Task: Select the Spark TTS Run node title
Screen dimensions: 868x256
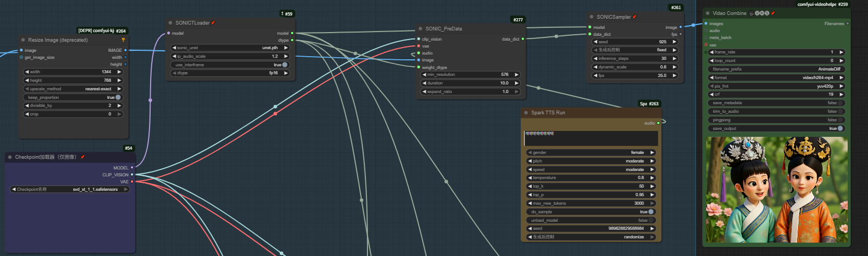Action: [x=548, y=113]
